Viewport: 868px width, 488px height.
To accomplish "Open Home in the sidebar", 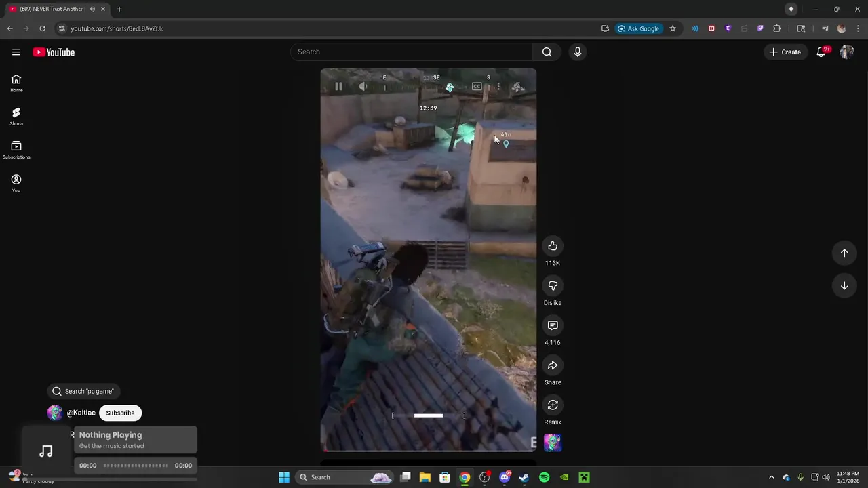I will [x=16, y=83].
